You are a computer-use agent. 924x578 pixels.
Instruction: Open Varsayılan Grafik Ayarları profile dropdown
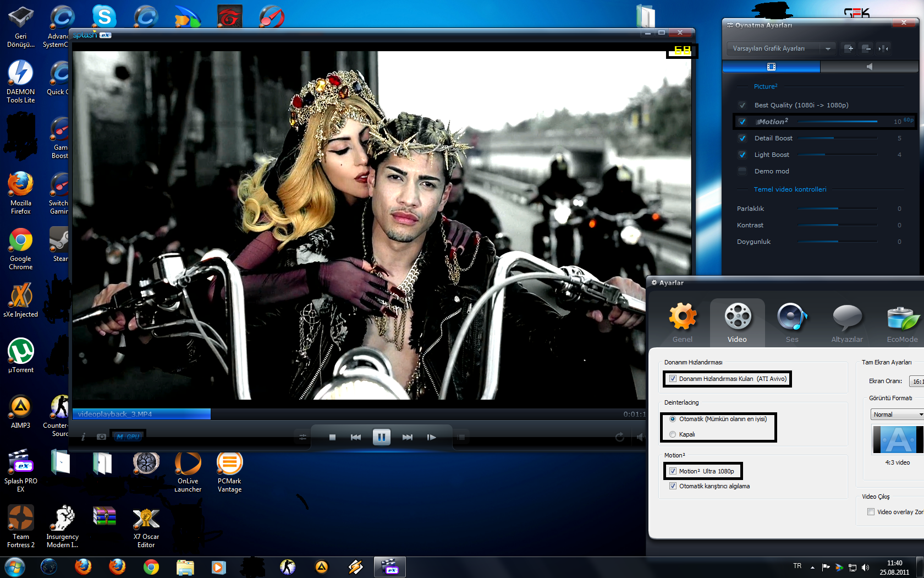click(x=781, y=48)
